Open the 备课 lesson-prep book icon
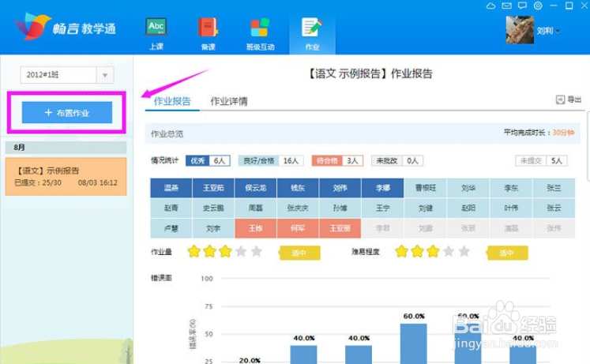 pos(208,27)
